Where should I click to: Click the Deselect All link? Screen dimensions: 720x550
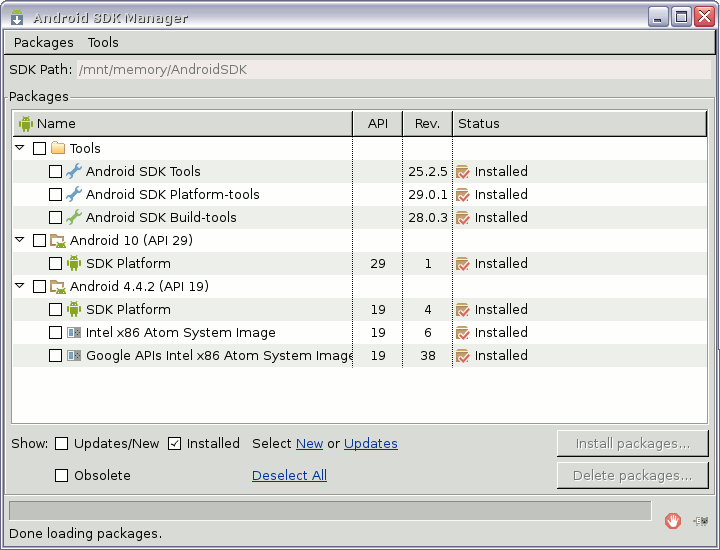pos(289,475)
